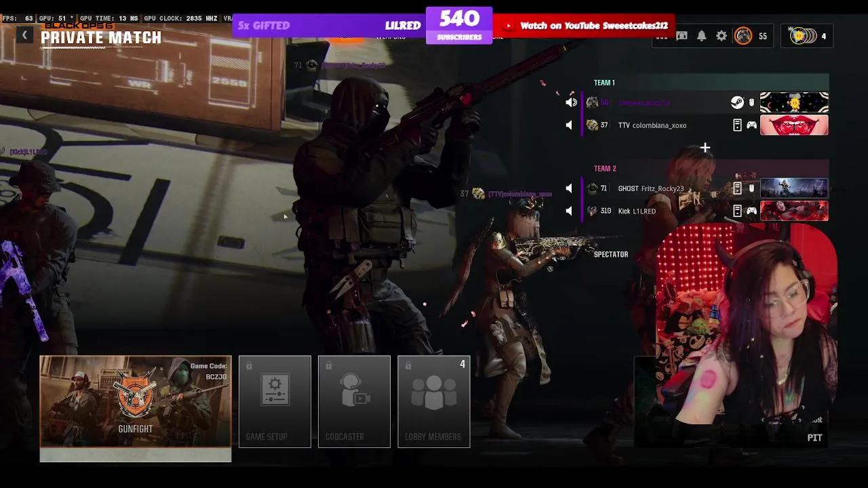This screenshot has width=868, height=488.
Task: Open the Game Setup tile
Action: point(275,401)
